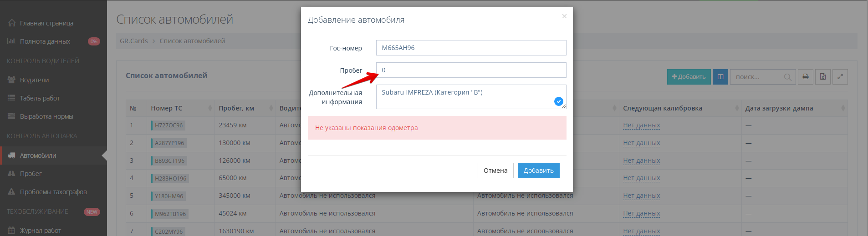
Task: Click the Нет данных link in first row
Action: pyautogui.click(x=641, y=126)
